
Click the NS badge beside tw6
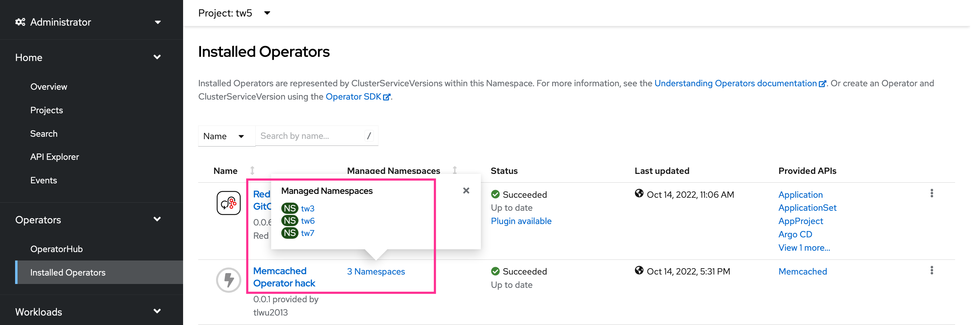coord(289,221)
